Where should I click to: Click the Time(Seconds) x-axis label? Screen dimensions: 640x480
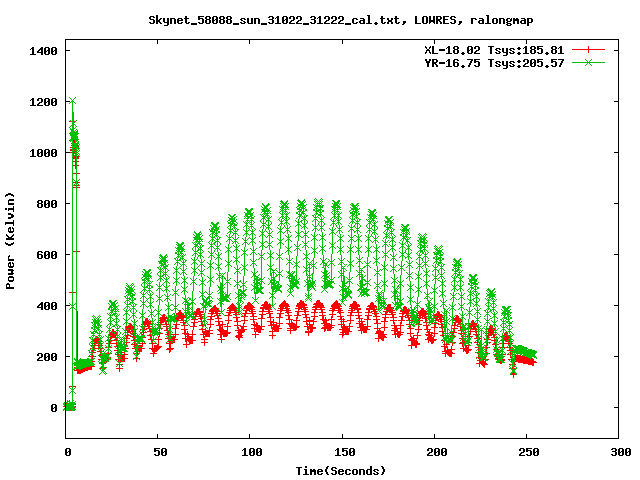[x=340, y=471]
